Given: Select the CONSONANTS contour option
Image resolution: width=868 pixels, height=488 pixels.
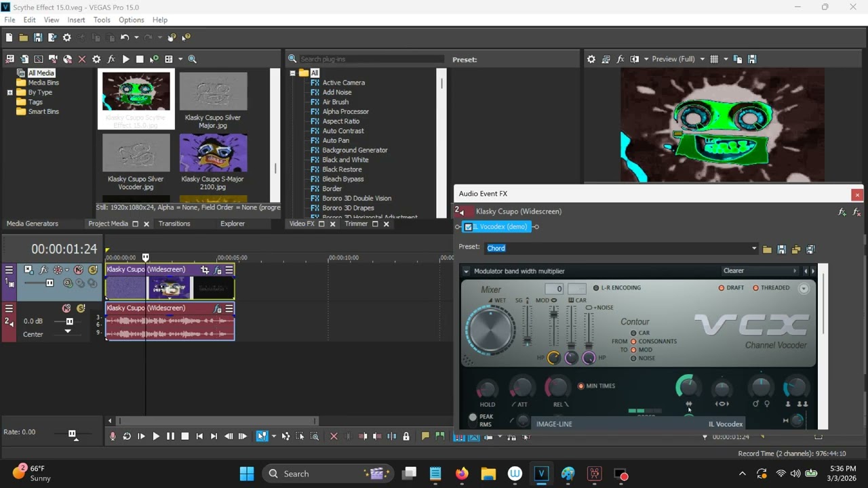Looking at the screenshot, I should (x=633, y=342).
